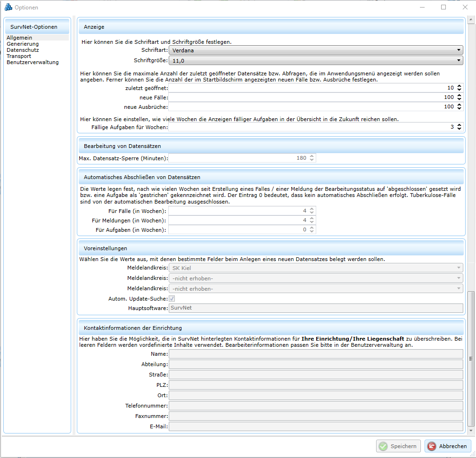The image size is (476, 458).
Task: Click into the E-Mail input field
Action: point(315,426)
